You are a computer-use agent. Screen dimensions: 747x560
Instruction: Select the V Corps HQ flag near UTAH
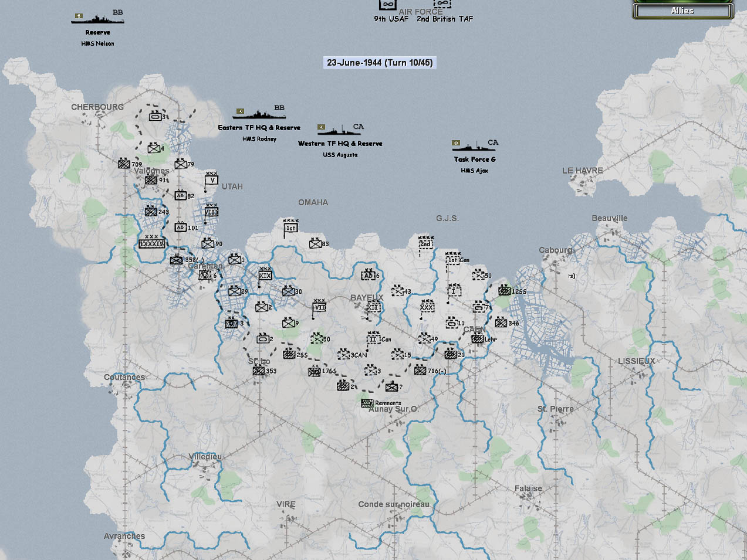coord(211,181)
